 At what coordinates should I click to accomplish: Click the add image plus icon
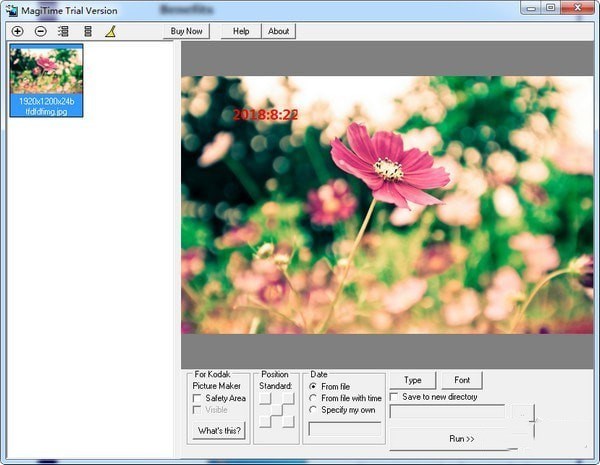pos(17,31)
